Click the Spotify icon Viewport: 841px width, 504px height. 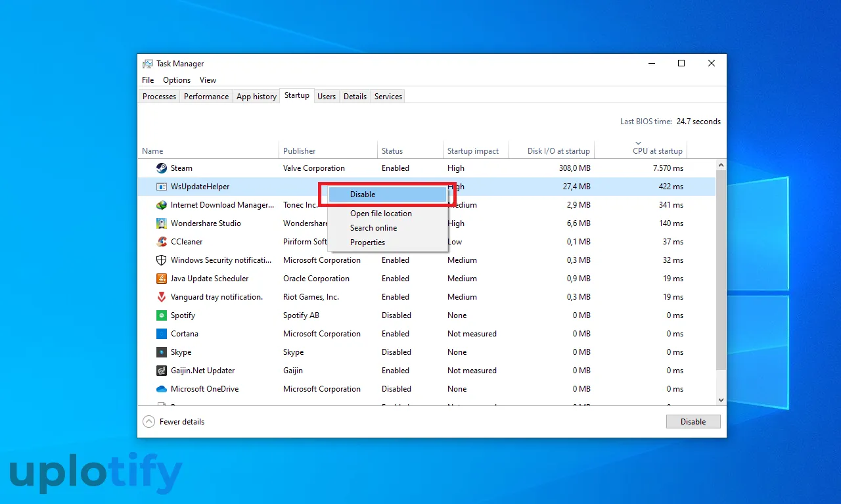[x=162, y=315]
